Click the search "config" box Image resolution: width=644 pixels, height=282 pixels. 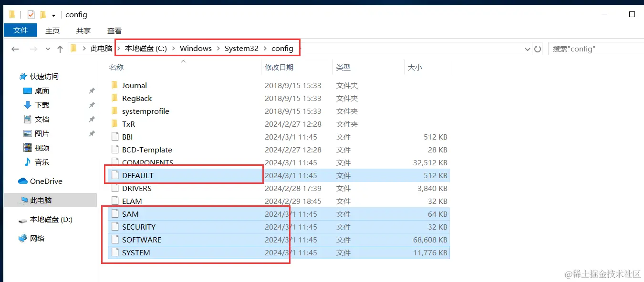tap(595, 49)
